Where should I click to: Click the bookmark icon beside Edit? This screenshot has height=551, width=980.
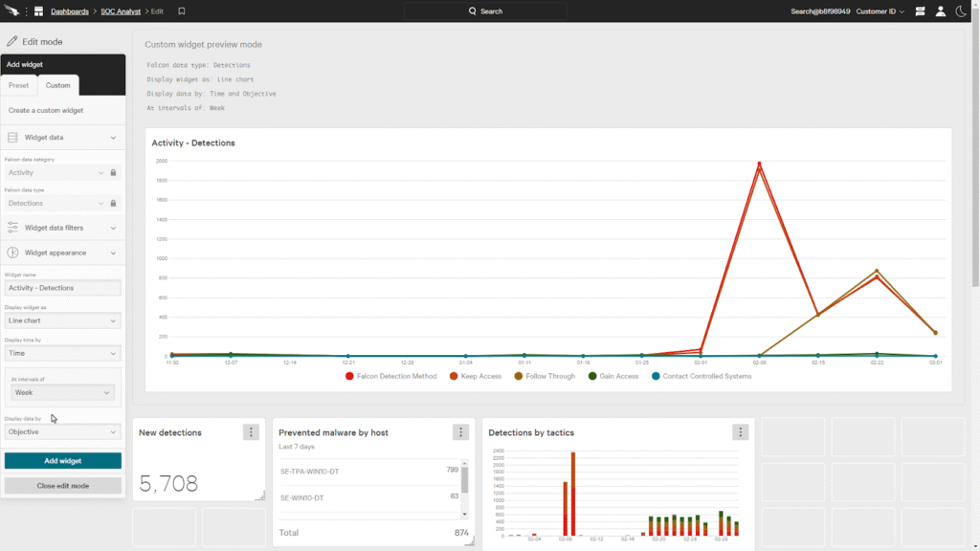(182, 11)
